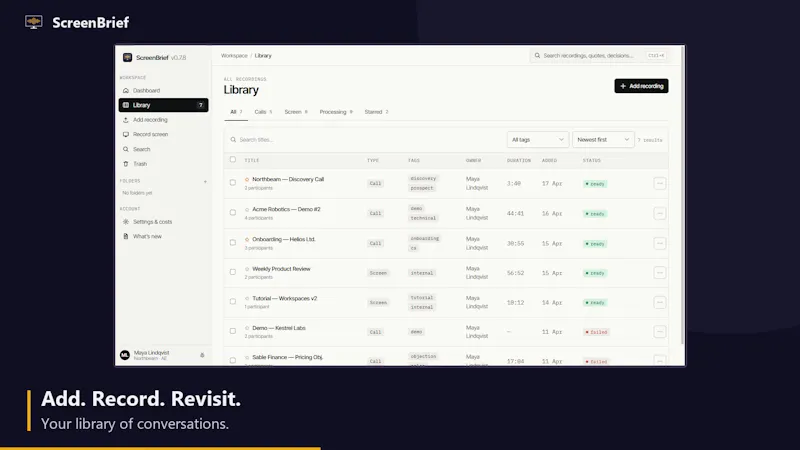Viewport: 800px width, 450px height.
Task: Check the Onboarding — Helios Ltd. checkbox
Action: 233,243
